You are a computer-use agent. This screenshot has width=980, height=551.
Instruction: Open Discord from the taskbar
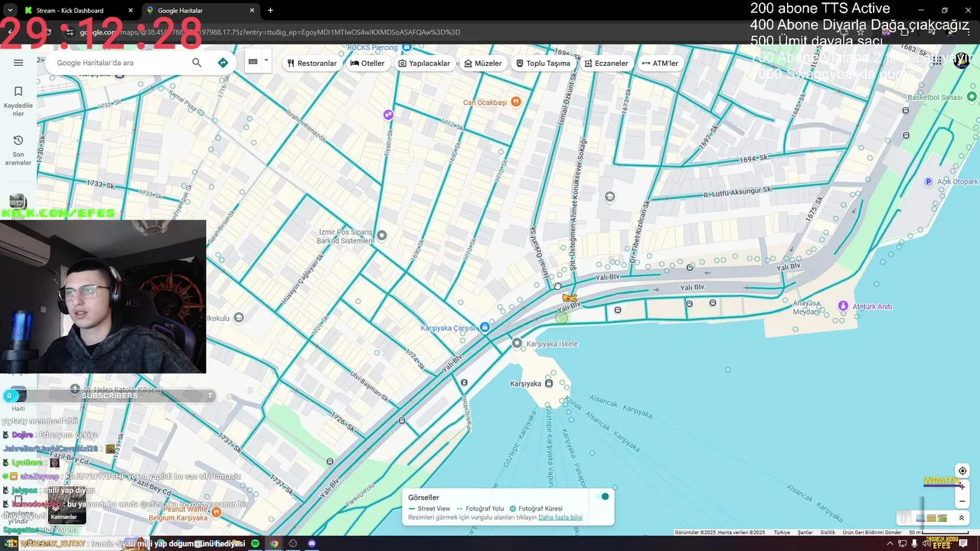(x=312, y=543)
